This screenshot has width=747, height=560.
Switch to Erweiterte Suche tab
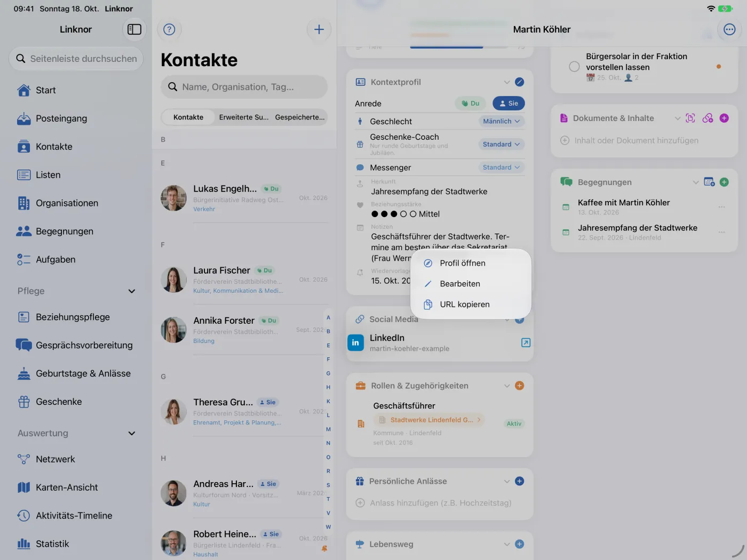(244, 117)
